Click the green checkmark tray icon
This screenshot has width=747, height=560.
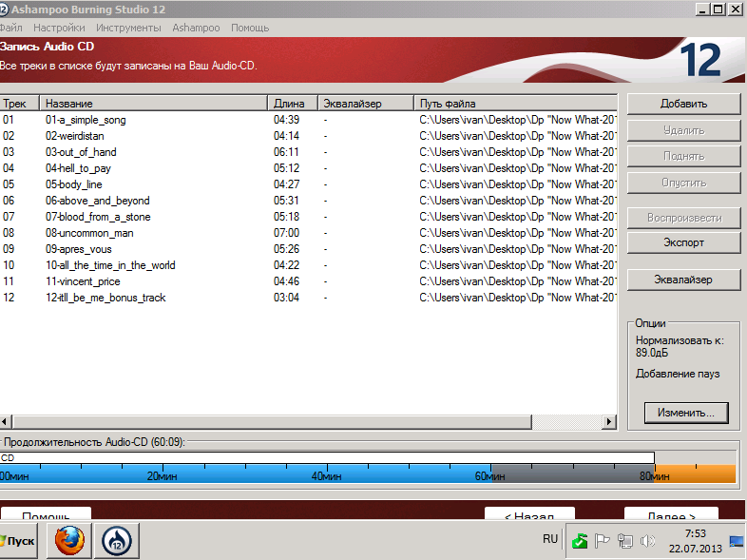580,541
